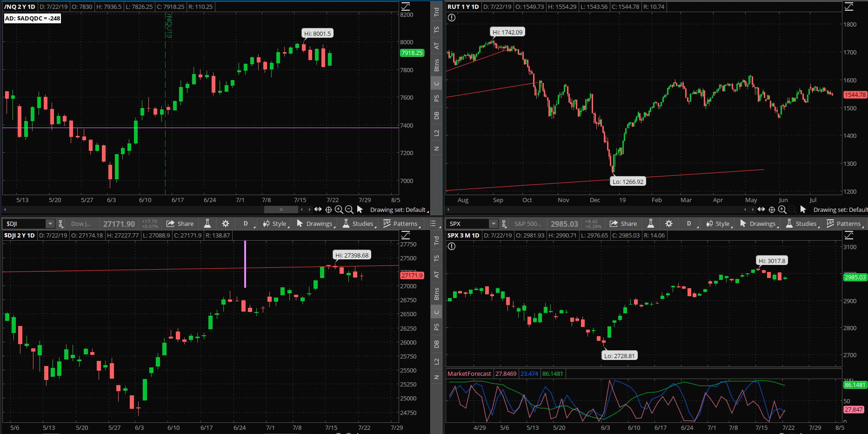
Task: Click the expansion area icon on SPX chart
Action: coord(849,235)
